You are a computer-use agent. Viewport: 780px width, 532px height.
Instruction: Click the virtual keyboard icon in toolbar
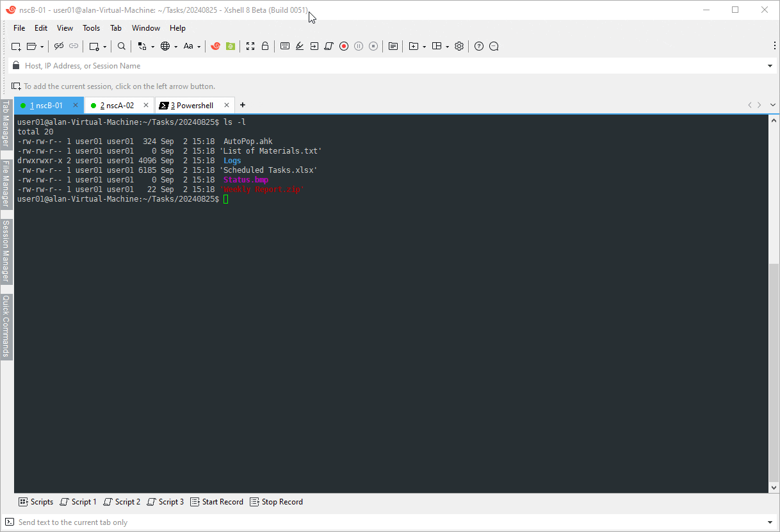pyautogui.click(x=285, y=46)
